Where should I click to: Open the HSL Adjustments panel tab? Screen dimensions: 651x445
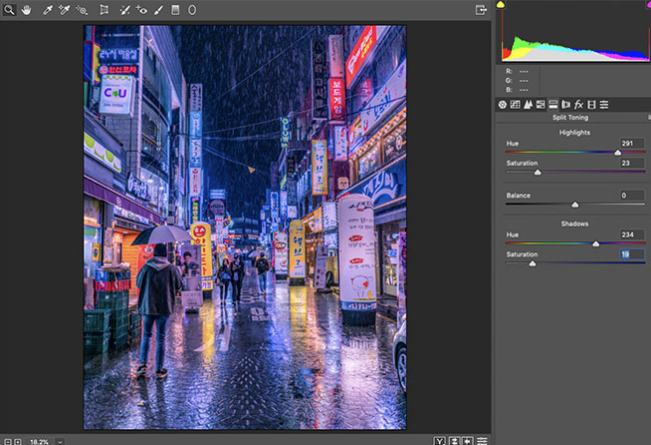point(541,105)
